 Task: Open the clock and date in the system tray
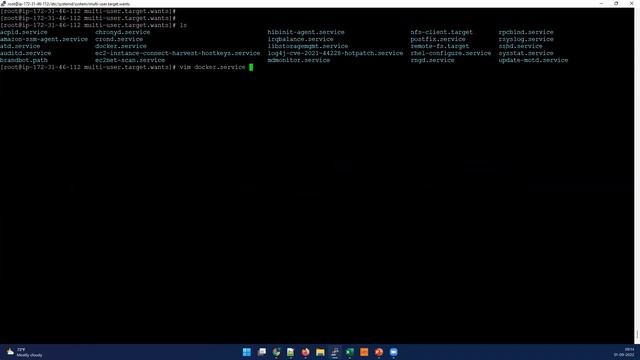coord(624,352)
